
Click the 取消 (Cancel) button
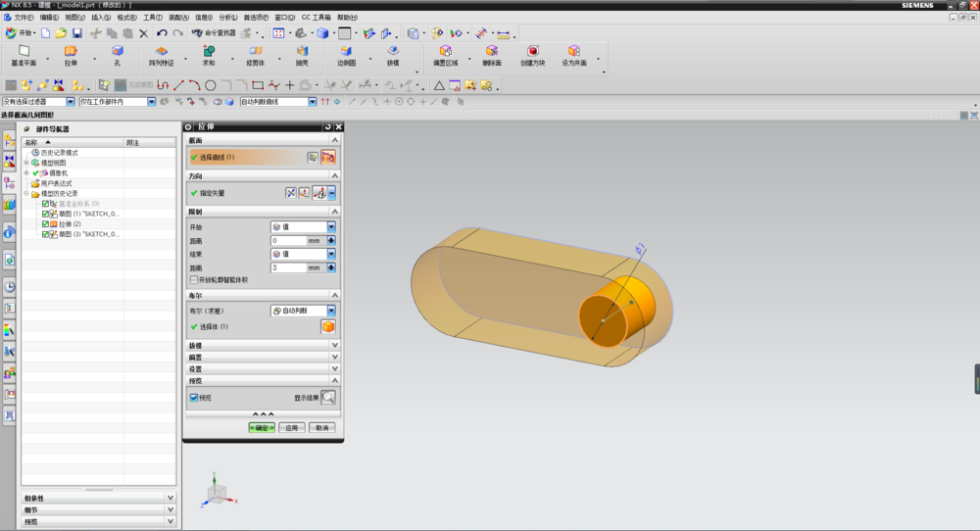(x=321, y=427)
